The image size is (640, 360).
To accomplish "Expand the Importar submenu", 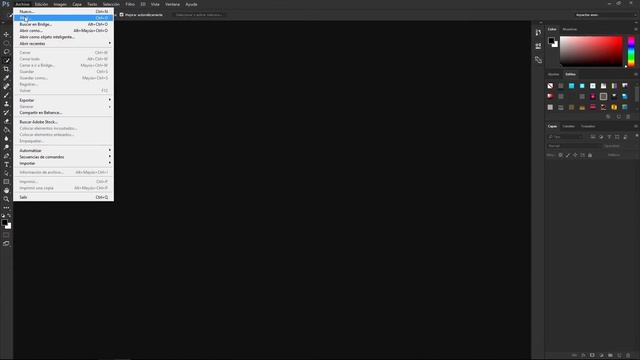I will point(64,163).
